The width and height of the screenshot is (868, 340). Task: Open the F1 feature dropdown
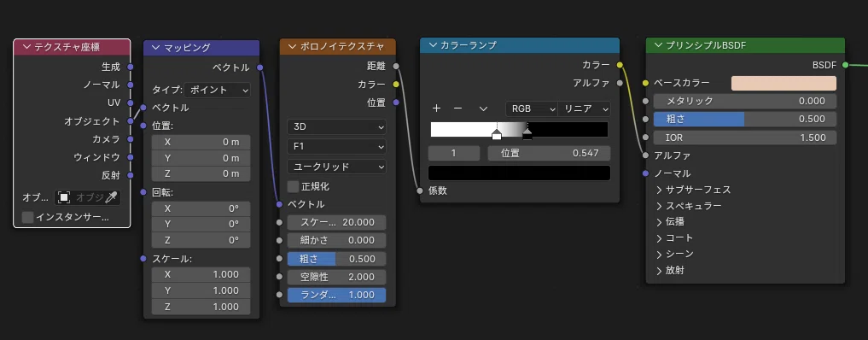click(336, 147)
